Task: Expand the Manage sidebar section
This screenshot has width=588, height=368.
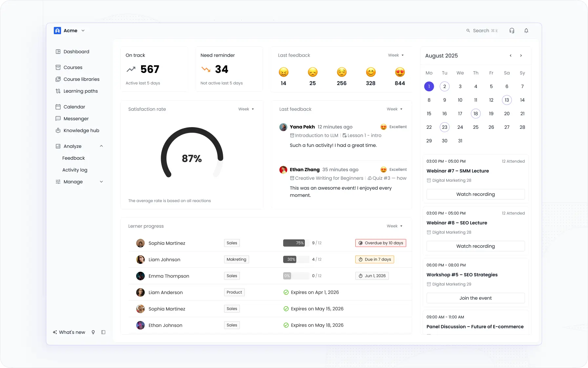Action: [101, 182]
